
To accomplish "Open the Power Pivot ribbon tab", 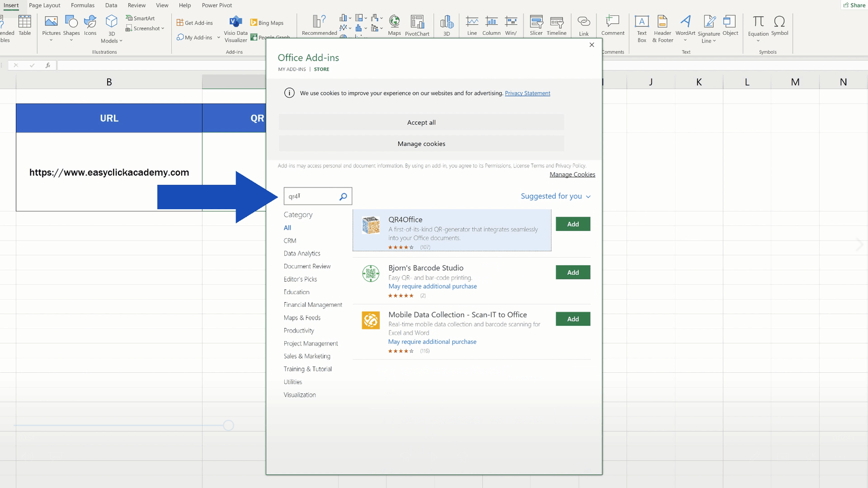I will [x=217, y=5].
